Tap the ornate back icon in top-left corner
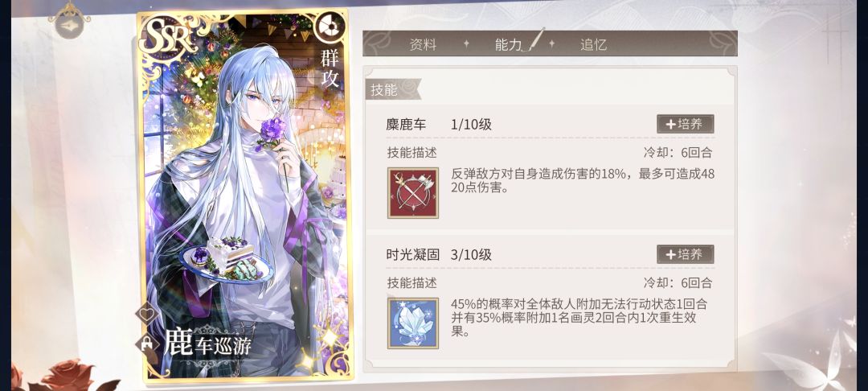868x391 pixels. [x=69, y=20]
